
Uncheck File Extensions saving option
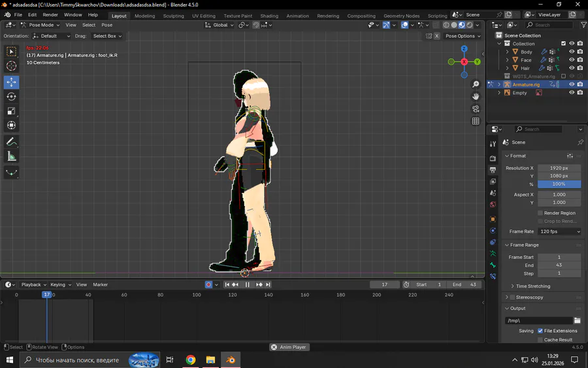pyautogui.click(x=540, y=331)
